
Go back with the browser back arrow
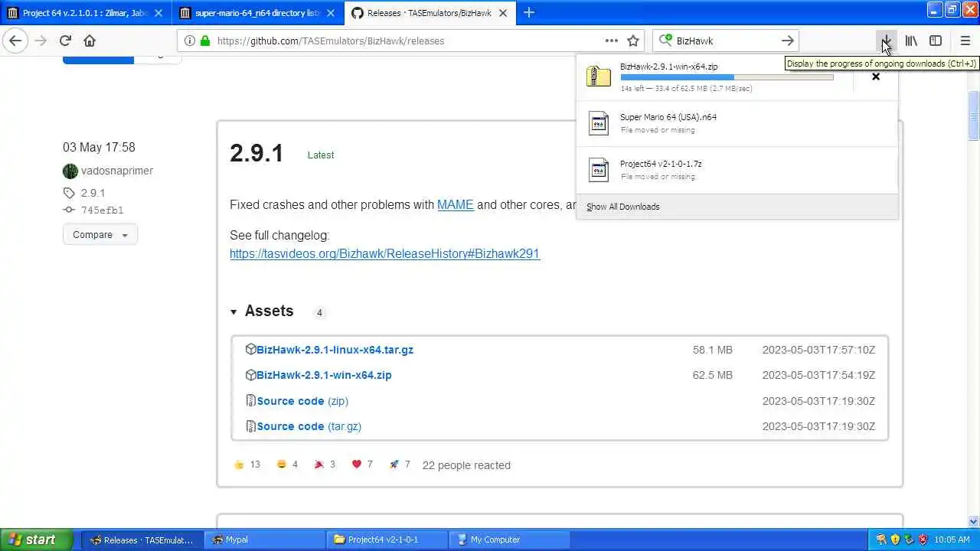point(15,41)
